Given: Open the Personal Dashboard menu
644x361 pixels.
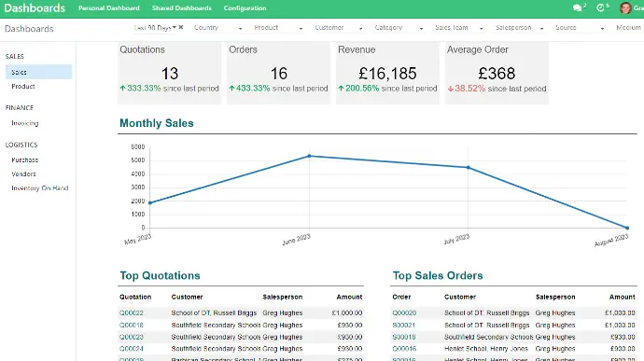Looking at the screenshot, I should pos(109,8).
